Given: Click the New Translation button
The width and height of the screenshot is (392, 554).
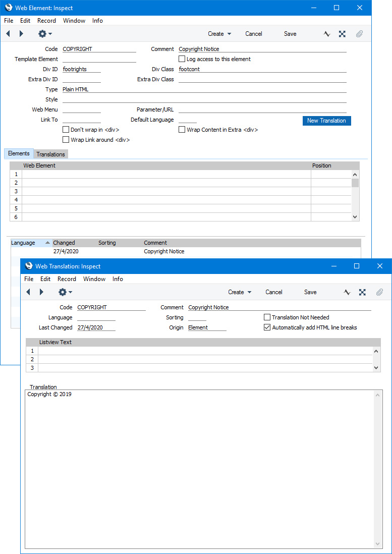Looking at the screenshot, I should pos(327,121).
